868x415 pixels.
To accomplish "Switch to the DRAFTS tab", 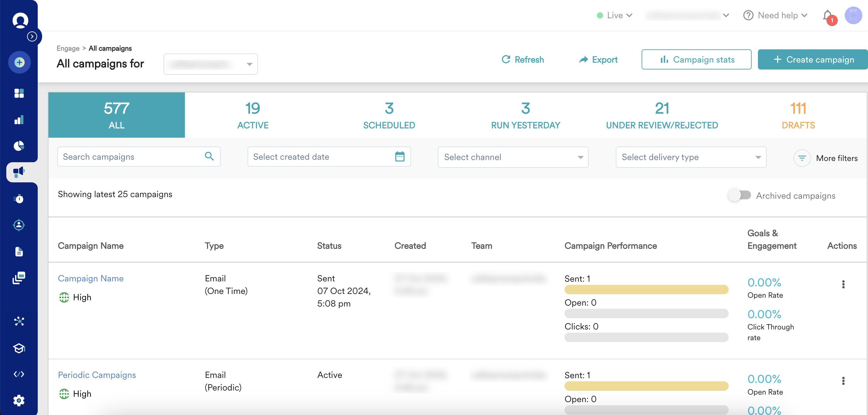I will click(x=798, y=115).
